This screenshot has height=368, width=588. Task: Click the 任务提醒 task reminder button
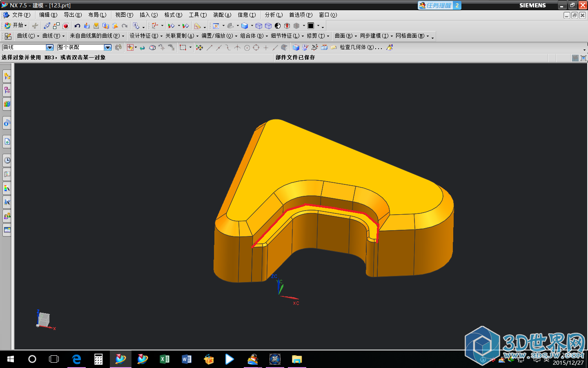(439, 5)
